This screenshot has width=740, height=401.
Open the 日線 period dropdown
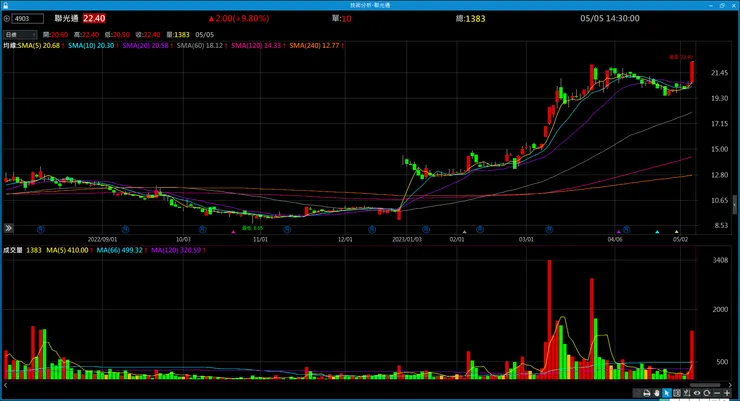[20, 35]
